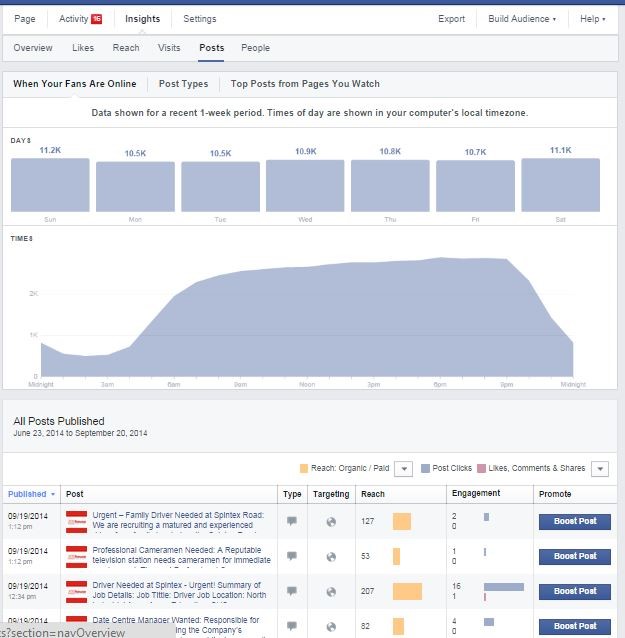Boost the Family Driver Needed post
Screen dimensions: 625x638
point(575,521)
